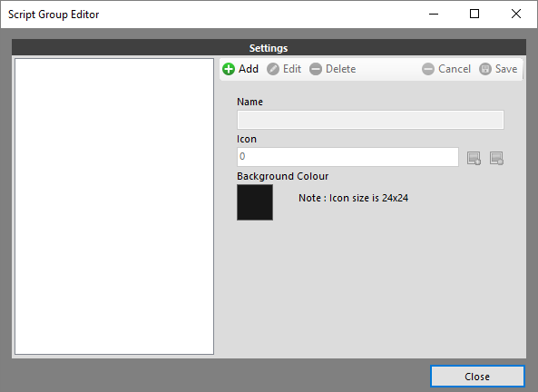Click the pencil Edit icon
The image size is (538, 392).
273,69
